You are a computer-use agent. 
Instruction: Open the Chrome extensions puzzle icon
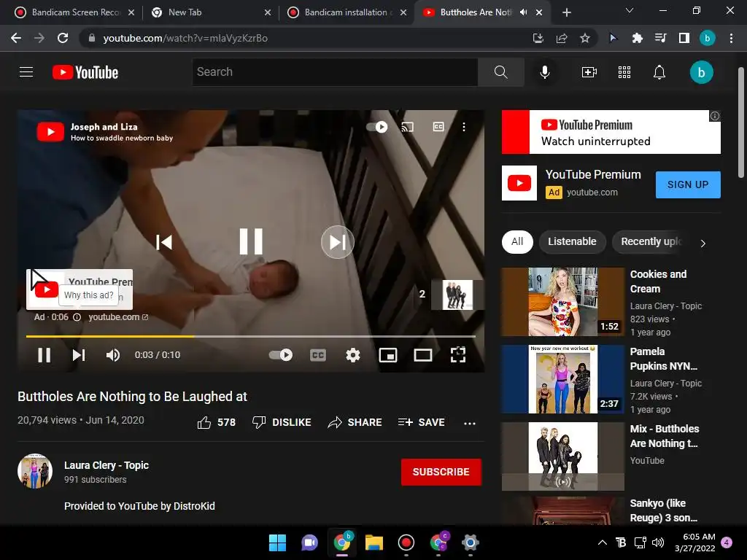click(637, 38)
